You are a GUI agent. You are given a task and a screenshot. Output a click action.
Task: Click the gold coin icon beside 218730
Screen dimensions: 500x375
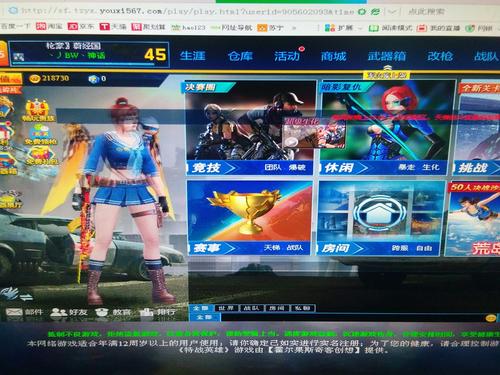point(35,79)
